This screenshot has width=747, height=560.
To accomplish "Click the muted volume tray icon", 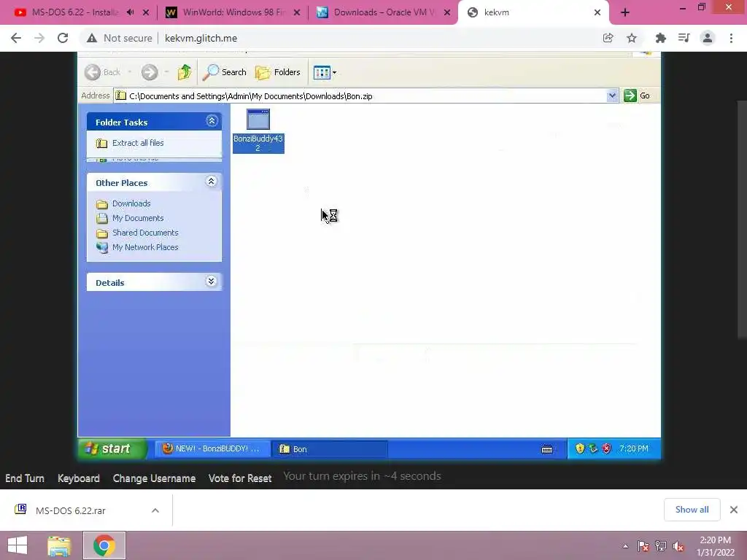I will click(678, 546).
